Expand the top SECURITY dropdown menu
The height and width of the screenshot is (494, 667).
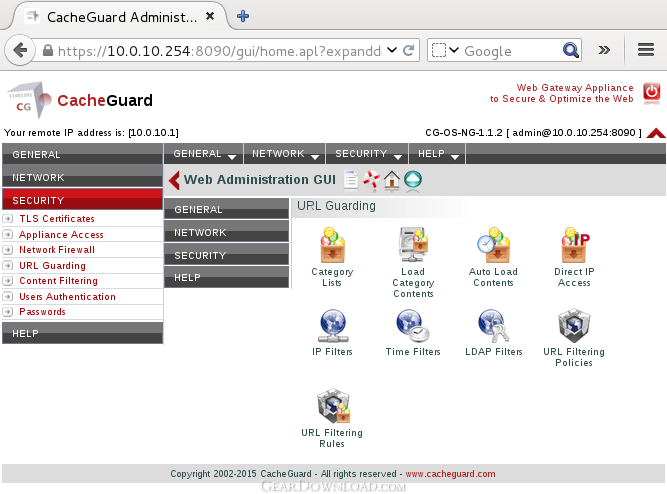coord(368,154)
